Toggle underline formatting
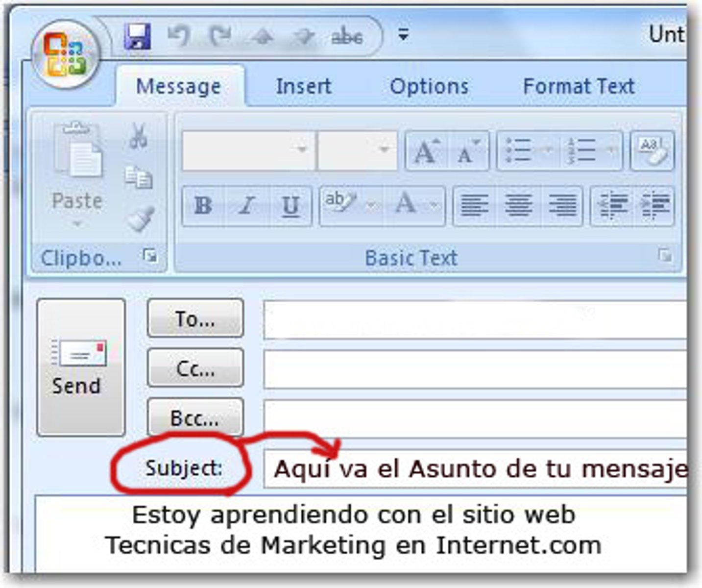702x588 pixels. (x=291, y=206)
